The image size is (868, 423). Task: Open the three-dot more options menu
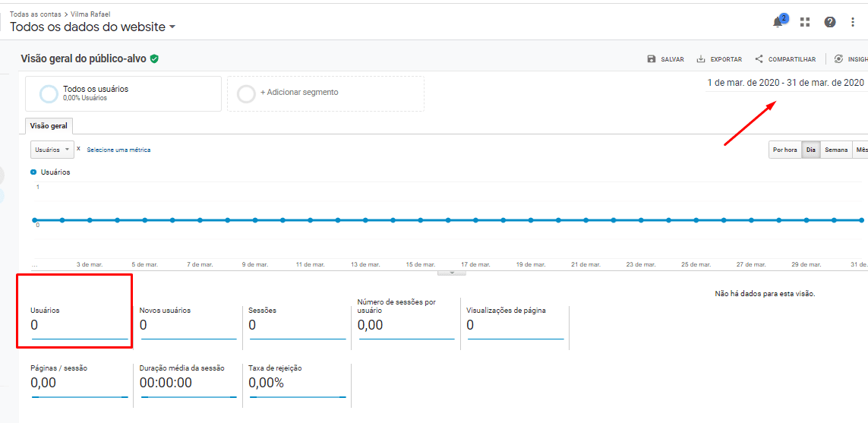pos(853,22)
